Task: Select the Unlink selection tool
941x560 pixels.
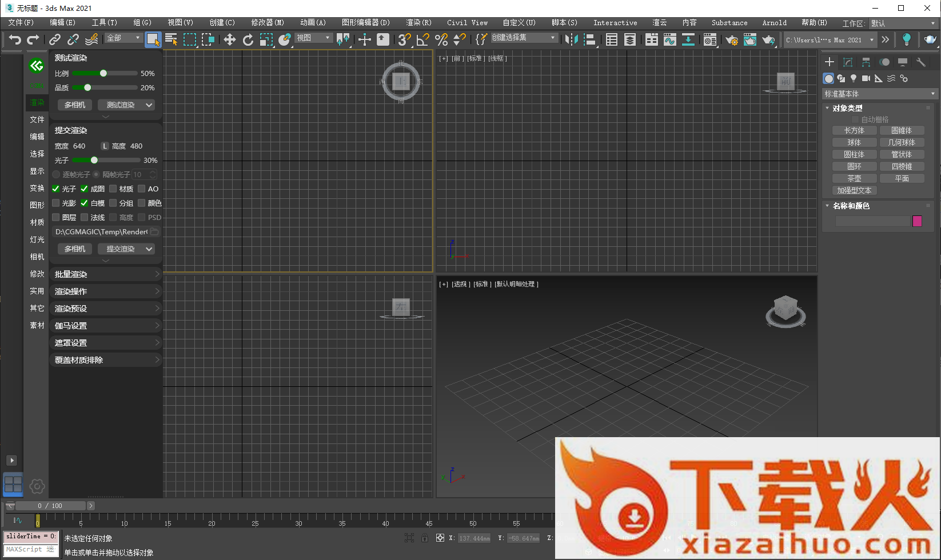Action: pos(73,39)
